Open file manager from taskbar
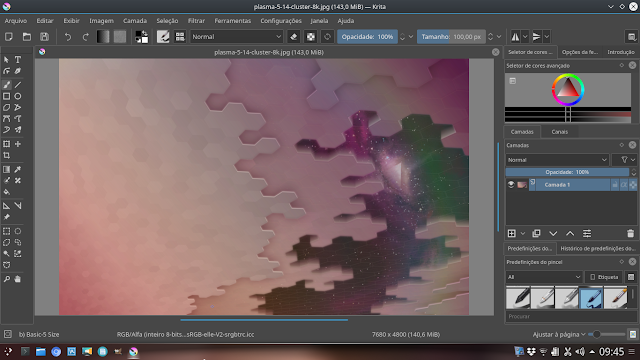640x360 pixels. point(40,352)
